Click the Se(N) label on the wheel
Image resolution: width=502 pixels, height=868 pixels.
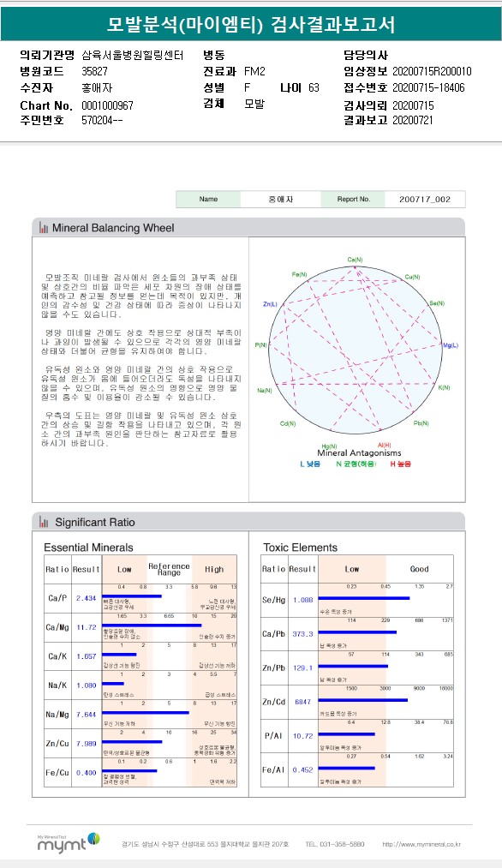(437, 303)
